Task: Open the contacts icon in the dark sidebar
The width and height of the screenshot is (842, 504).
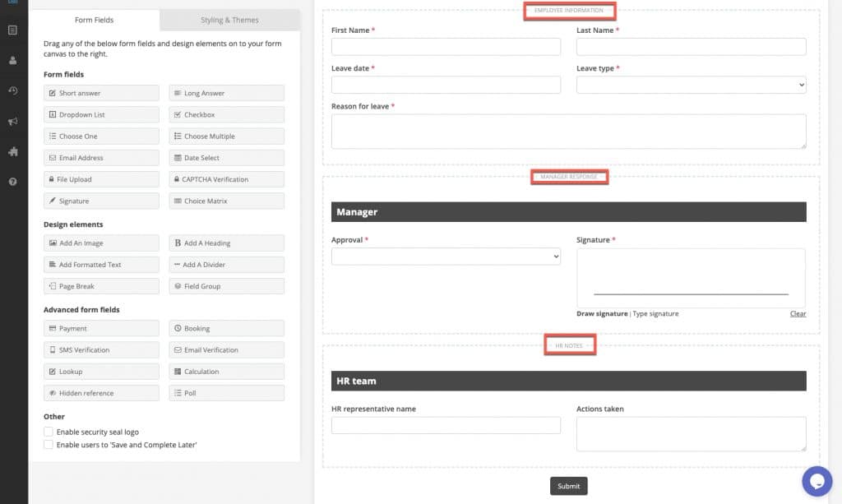Action: [12, 60]
